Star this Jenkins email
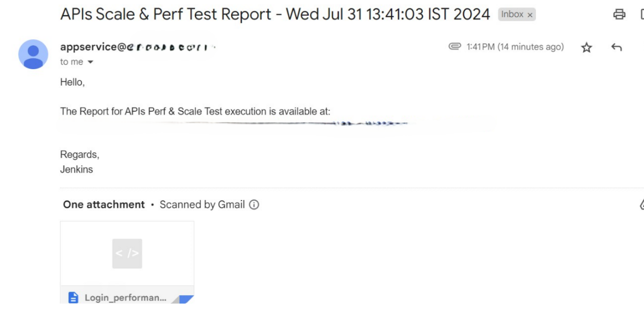Image resolution: width=644 pixels, height=310 pixels. click(x=587, y=47)
